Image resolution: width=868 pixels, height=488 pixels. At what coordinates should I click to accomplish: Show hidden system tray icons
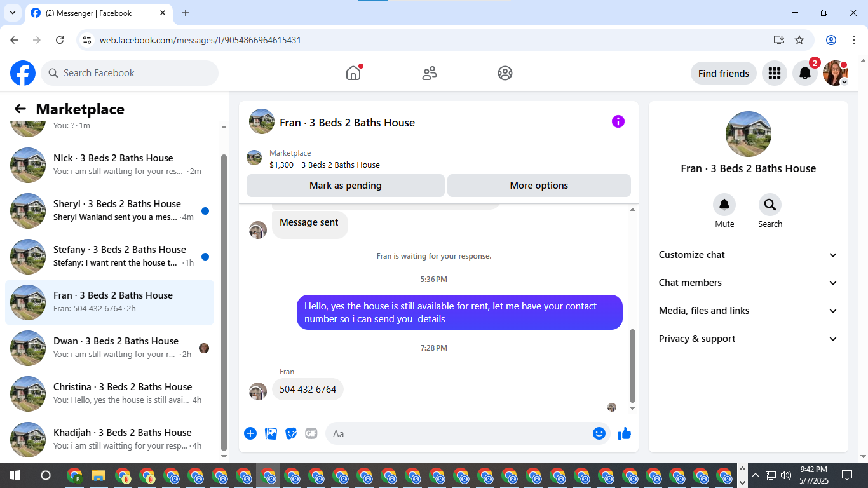click(755, 475)
